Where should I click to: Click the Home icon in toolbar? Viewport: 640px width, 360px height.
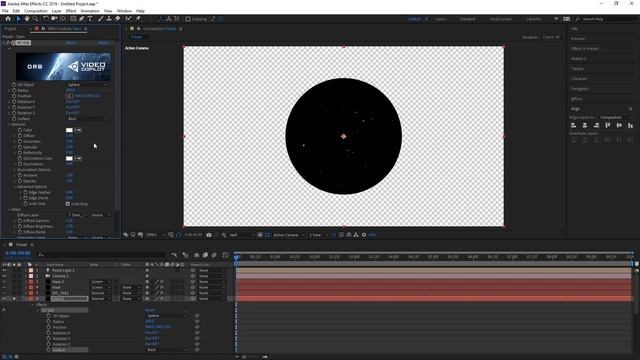pyautogui.click(x=8, y=19)
